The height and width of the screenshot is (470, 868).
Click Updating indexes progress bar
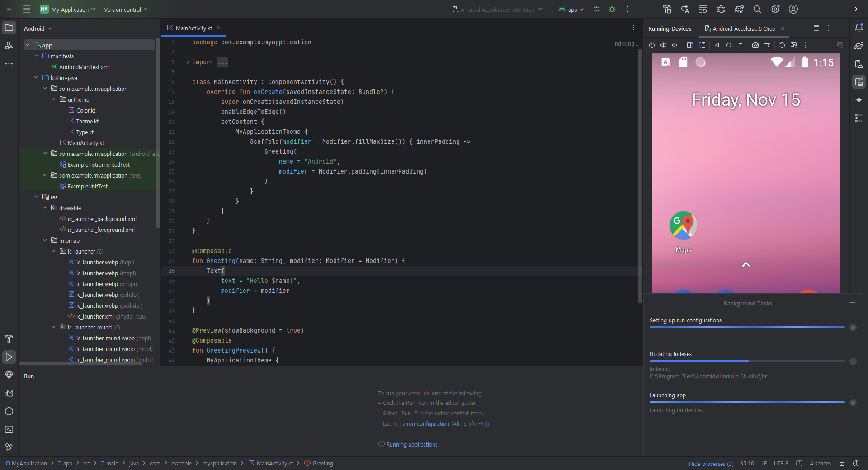point(747,361)
